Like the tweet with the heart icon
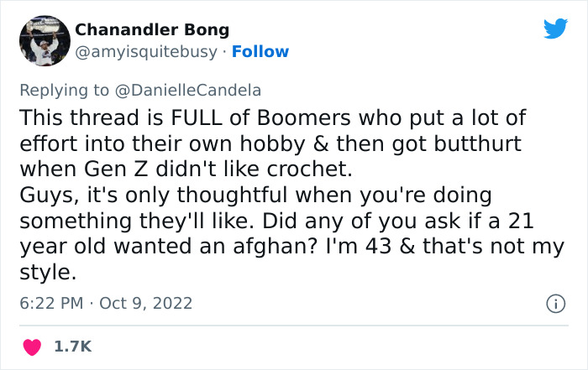The width and height of the screenshot is (588, 370). 33,346
